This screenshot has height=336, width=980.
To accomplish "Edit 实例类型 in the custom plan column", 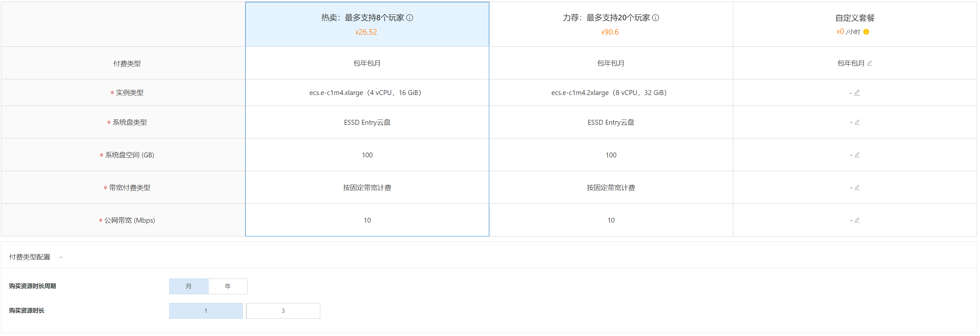I will 857,93.
